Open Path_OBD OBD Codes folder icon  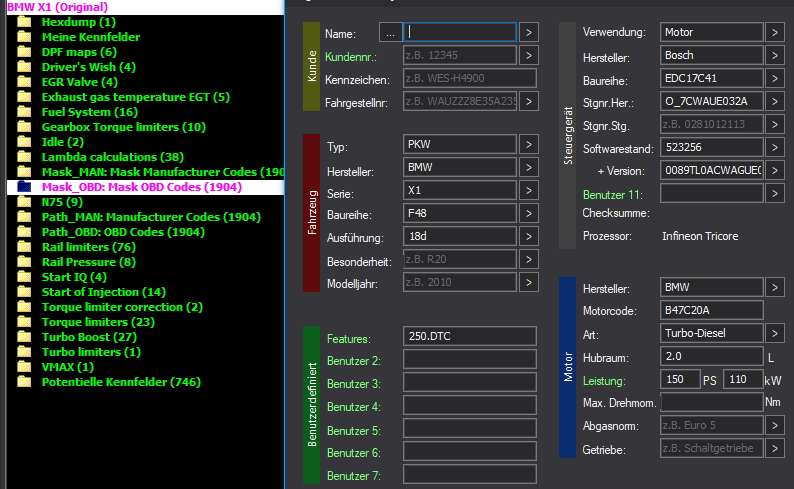pos(24,232)
